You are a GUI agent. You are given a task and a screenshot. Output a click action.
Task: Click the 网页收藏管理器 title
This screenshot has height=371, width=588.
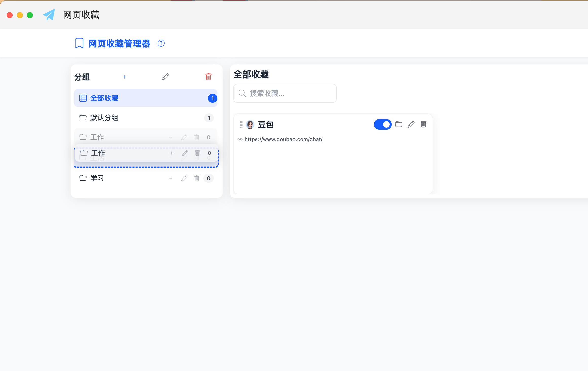(x=119, y=43)
